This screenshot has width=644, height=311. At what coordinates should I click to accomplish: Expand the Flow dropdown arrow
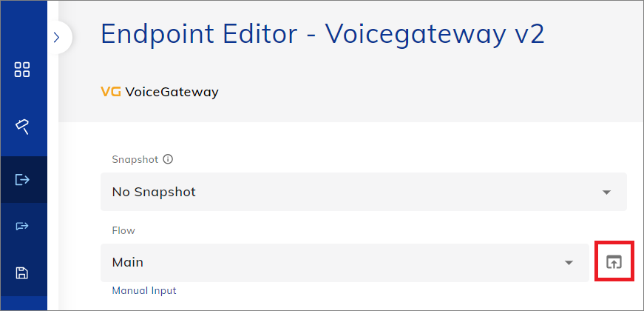point(569,263)
